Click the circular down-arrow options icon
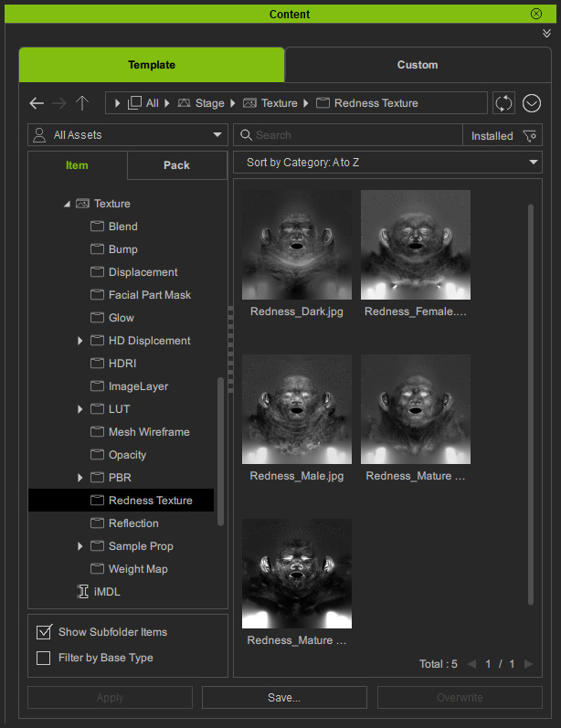The width and height of the screenshot is (561, 728). tap(532, 103)
